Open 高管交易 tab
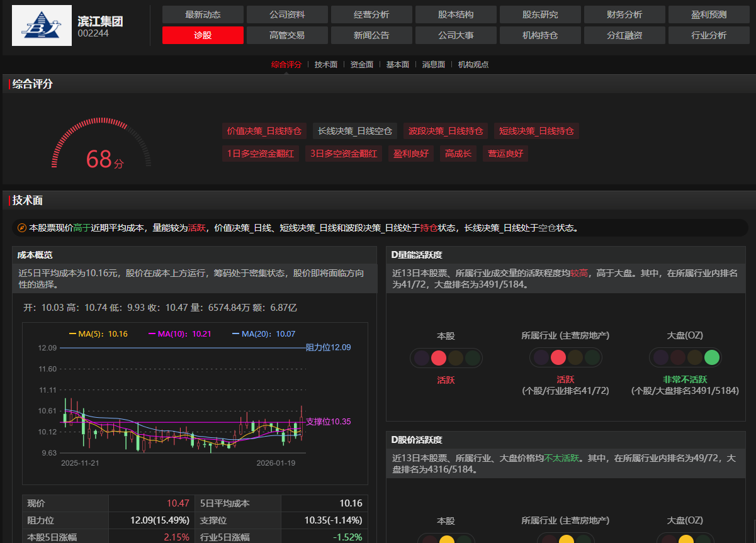Screen dimensions: 756x543 287,35
